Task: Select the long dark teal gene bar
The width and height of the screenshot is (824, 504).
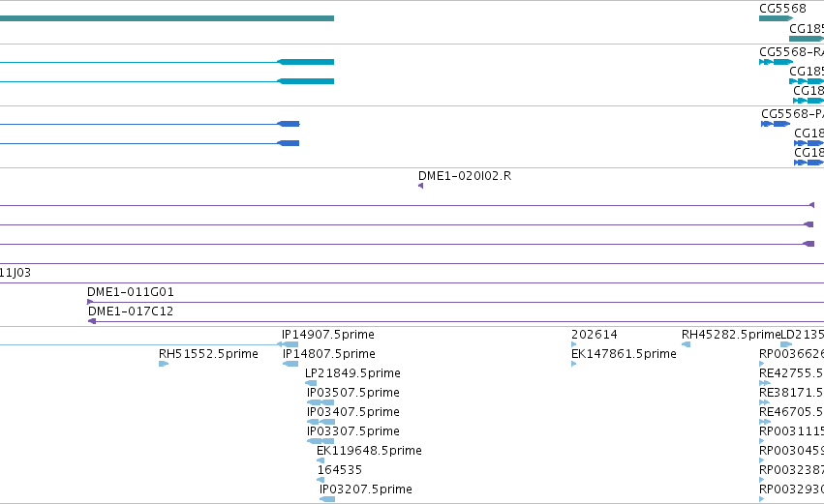Action: tap(167, 19)
